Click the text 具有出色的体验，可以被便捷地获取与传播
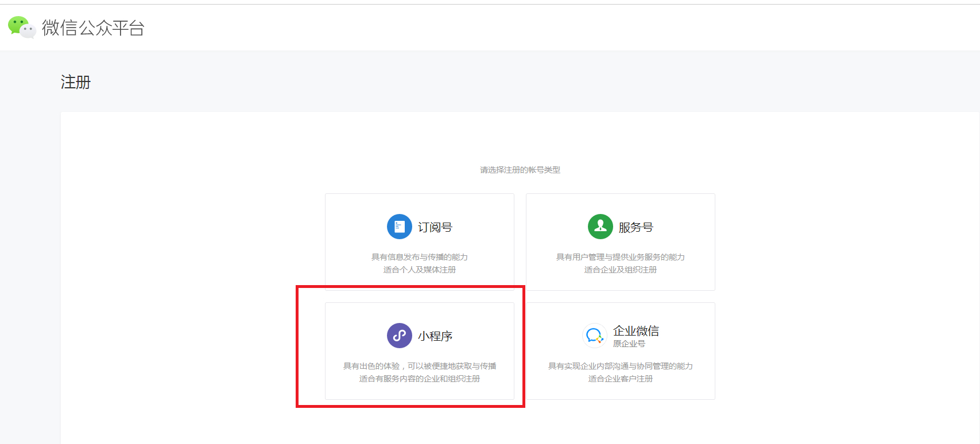This screenshot has width=980, height=444. pos(420,366)
